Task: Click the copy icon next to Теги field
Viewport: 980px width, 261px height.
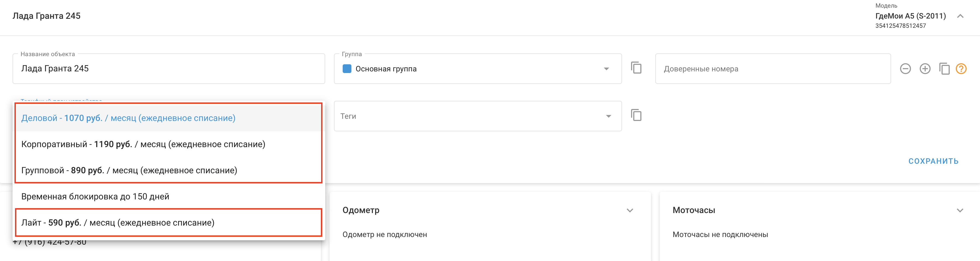Action: point(636,115)
